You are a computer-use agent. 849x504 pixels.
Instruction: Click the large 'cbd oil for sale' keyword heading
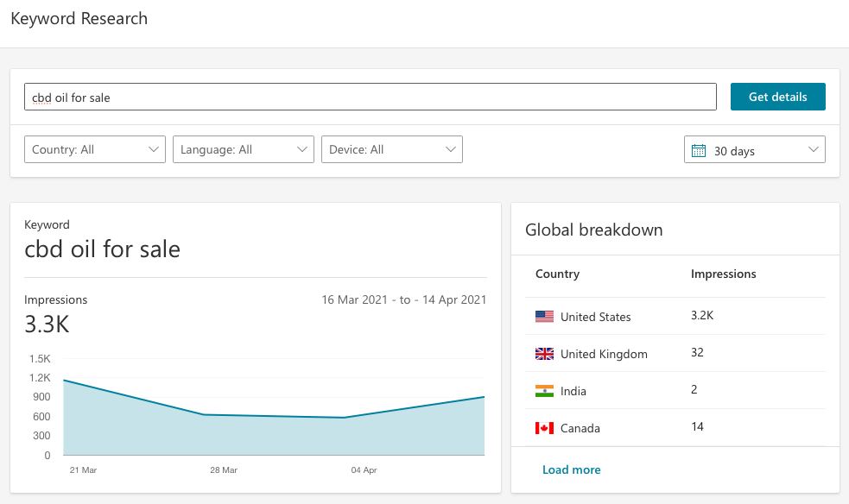102,249
